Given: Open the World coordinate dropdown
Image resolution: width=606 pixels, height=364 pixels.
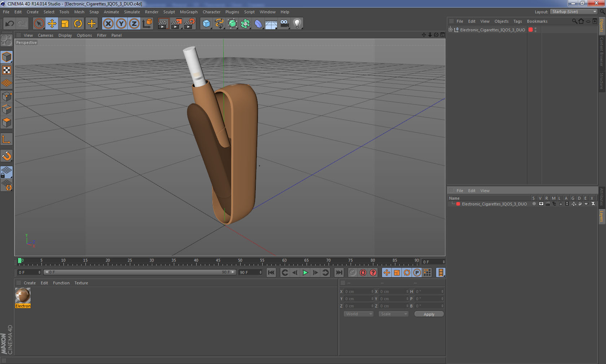Looking at the screenshot, I should pyautogui.click(x=359, y=314).
